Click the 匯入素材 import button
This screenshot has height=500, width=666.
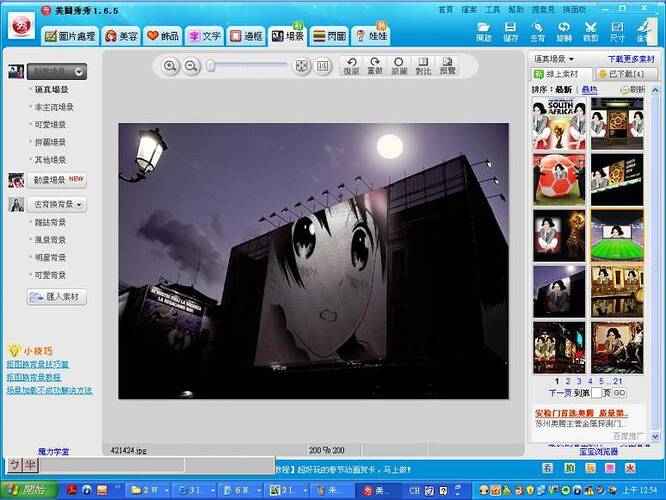pyautogui.click(x=59, y=297)
